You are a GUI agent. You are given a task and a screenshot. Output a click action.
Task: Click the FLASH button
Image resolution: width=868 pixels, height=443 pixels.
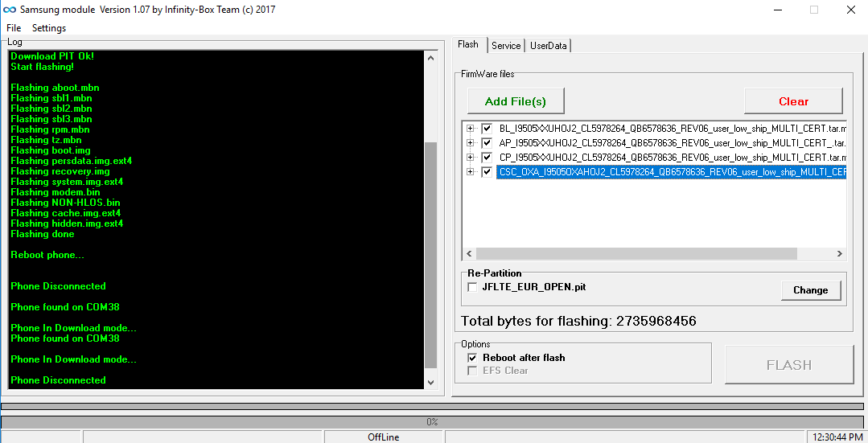[789, 365]
